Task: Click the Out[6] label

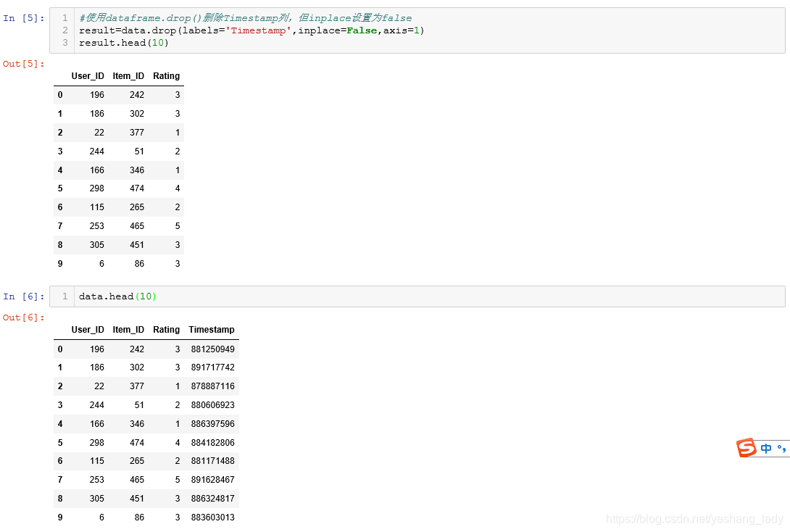Action: 22,317
